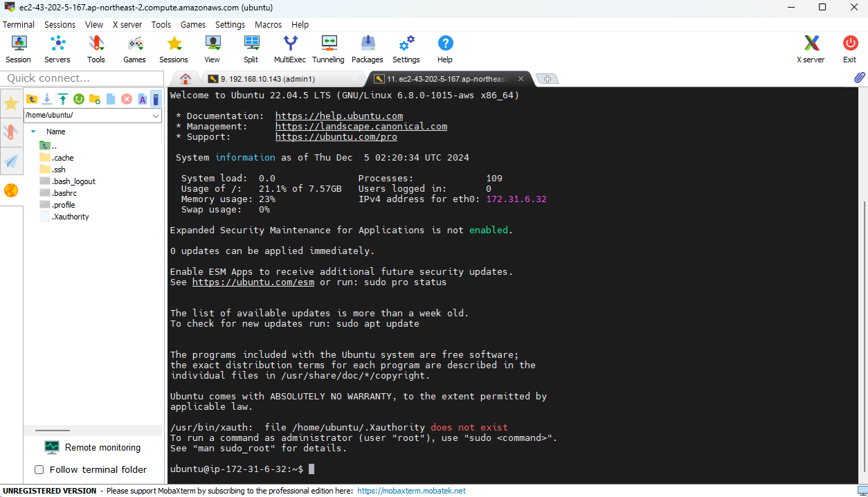
Task: Click the View toolbar icon
Action: (213, 49)
